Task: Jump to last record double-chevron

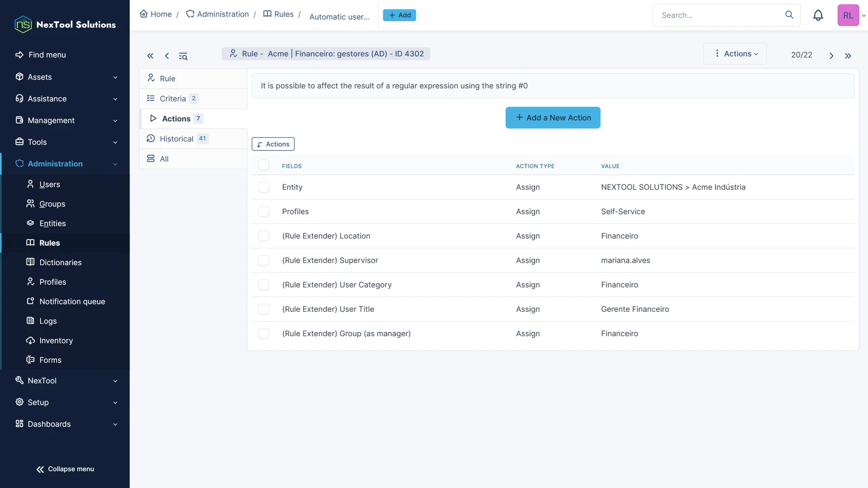Action: 848,55
